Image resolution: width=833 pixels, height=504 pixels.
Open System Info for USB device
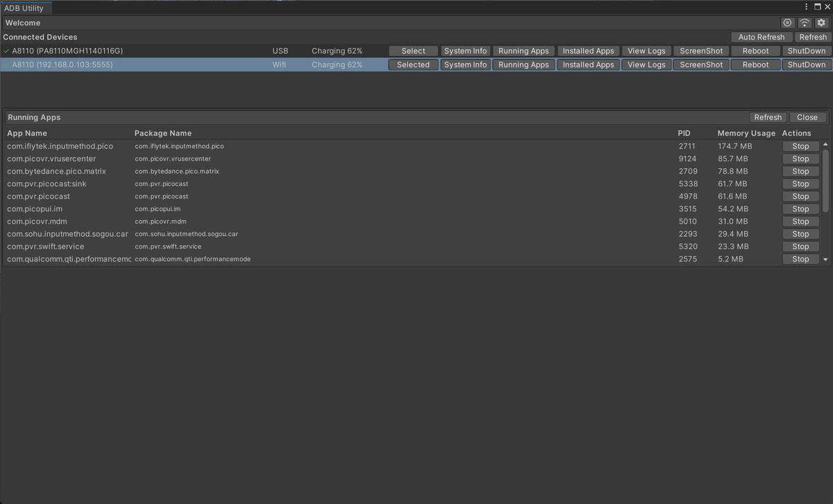pos(465,51)
